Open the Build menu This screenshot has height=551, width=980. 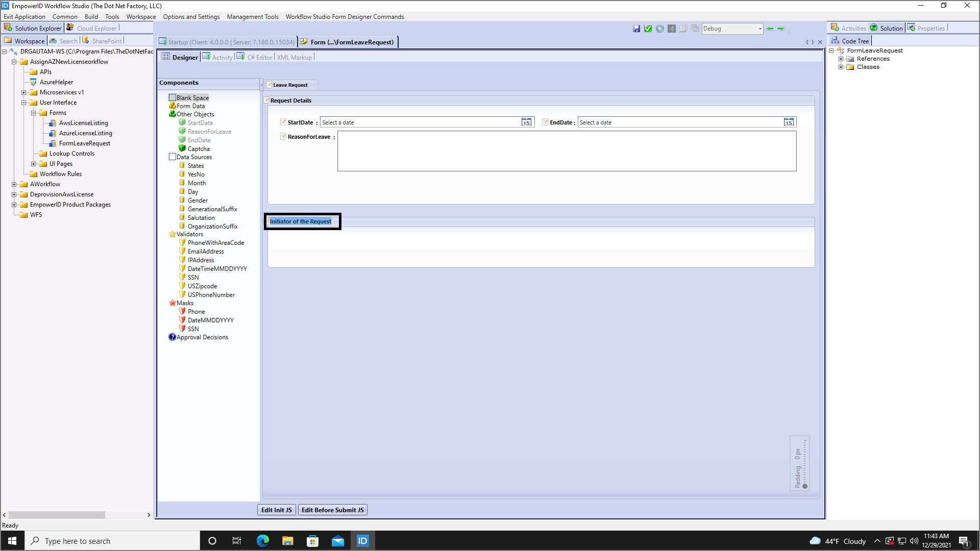click(x=91, y=17)
